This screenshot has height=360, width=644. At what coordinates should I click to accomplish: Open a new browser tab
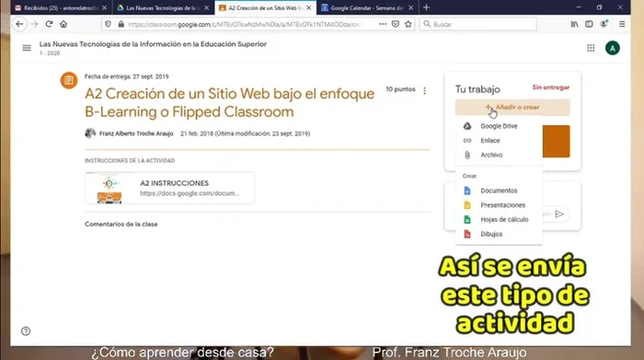click(x=426, y=7)
